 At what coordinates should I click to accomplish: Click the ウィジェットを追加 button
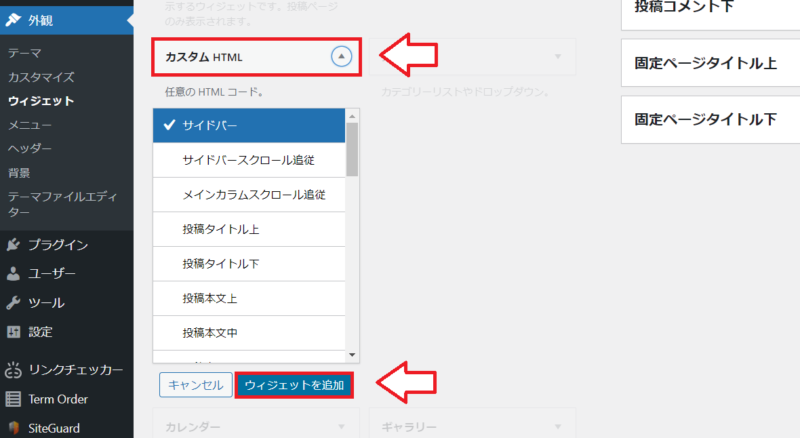click(x=294, y=385)
